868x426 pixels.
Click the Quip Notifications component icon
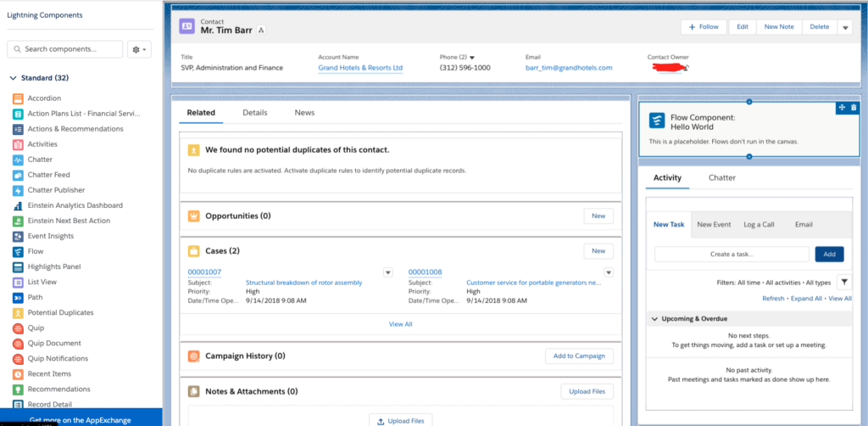pos(18,359)
